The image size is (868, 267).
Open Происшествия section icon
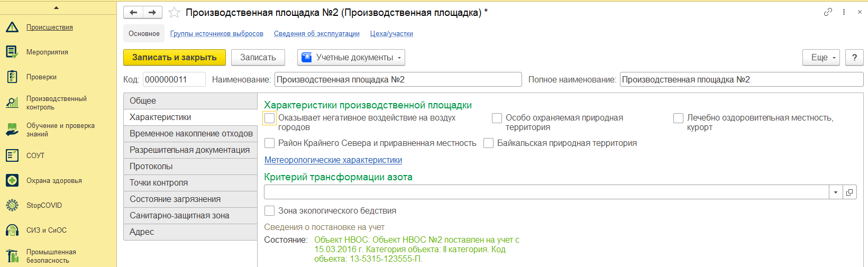12,27
